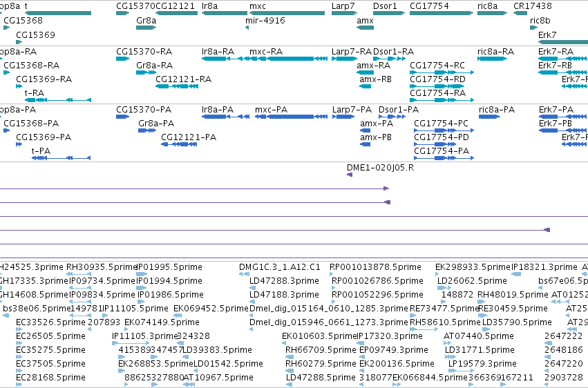Click the CG17754-PD protein label
This screenshot has height=388, width=588.
click(x=442, y=137)
